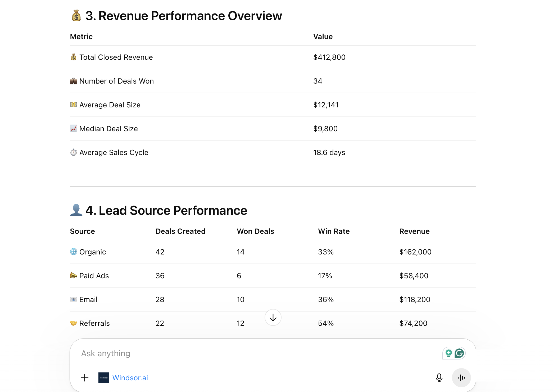Click Referrals' 54% win rate cell

(326, 323)
